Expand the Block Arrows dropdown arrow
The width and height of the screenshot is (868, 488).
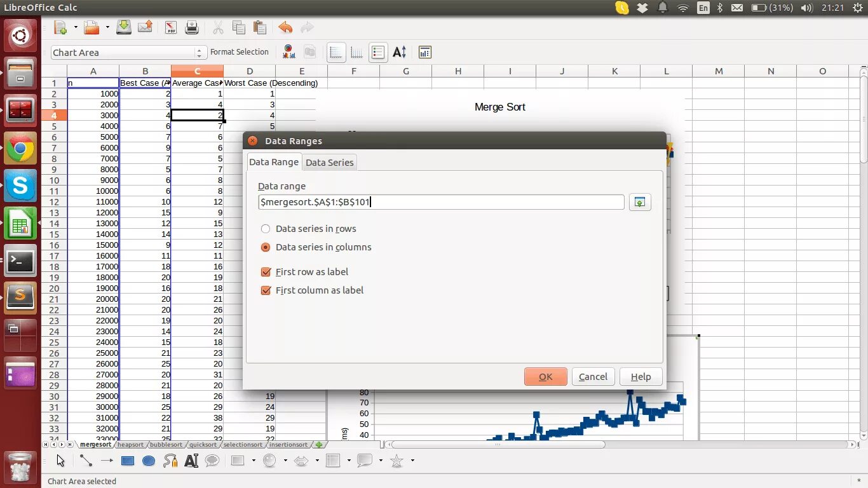(x=316, y=461)
